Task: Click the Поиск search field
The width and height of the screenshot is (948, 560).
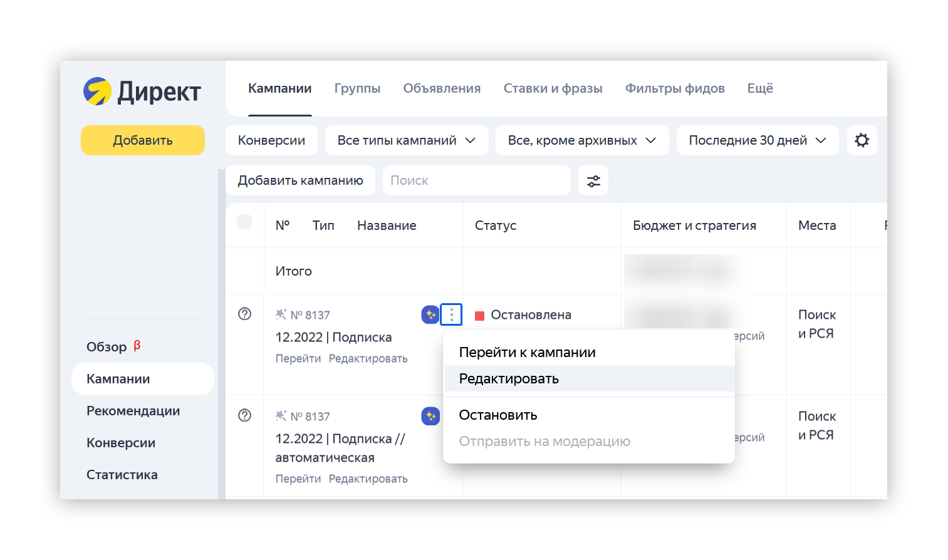Action: 477,180
